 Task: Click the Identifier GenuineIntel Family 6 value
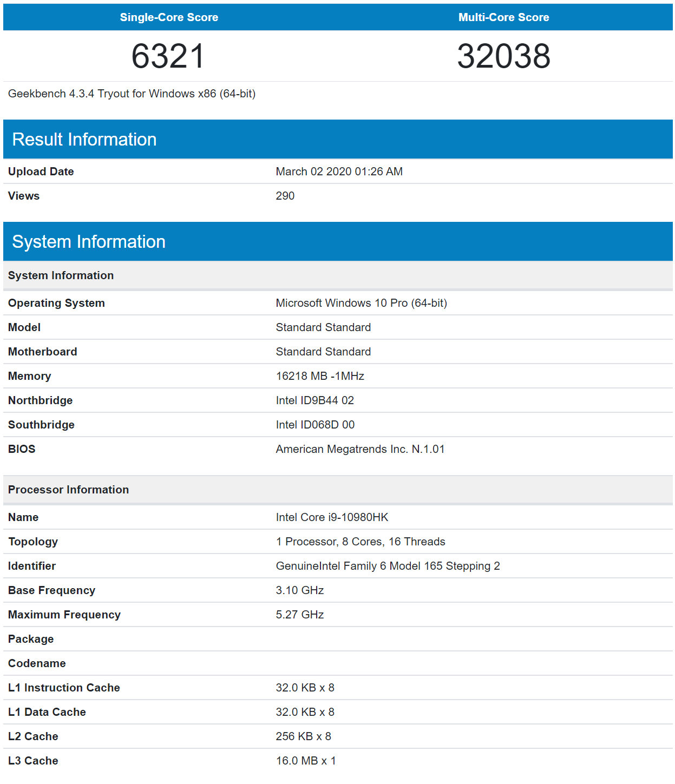click(x=388, y=566)
